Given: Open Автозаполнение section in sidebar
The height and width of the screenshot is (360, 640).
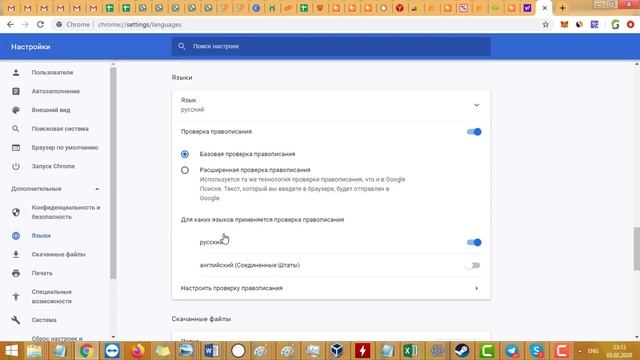Looking at the screenshot, I should (x=56, y=91).
